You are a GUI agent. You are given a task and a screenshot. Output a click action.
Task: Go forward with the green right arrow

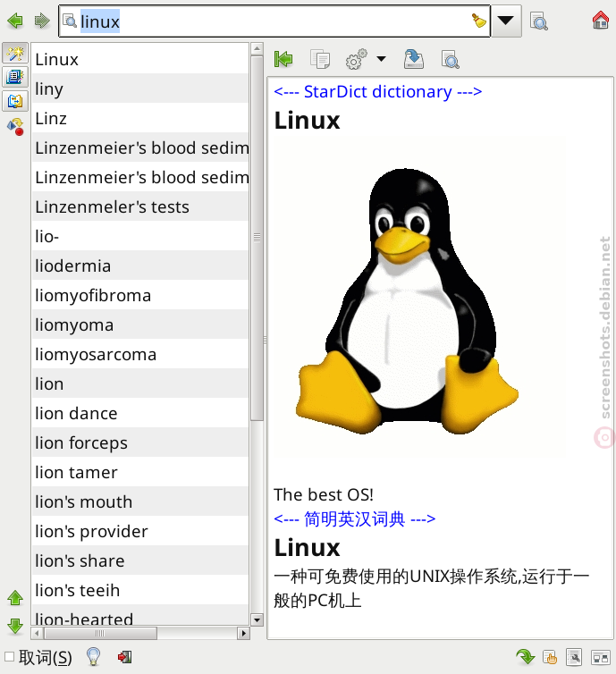(42, 21)
